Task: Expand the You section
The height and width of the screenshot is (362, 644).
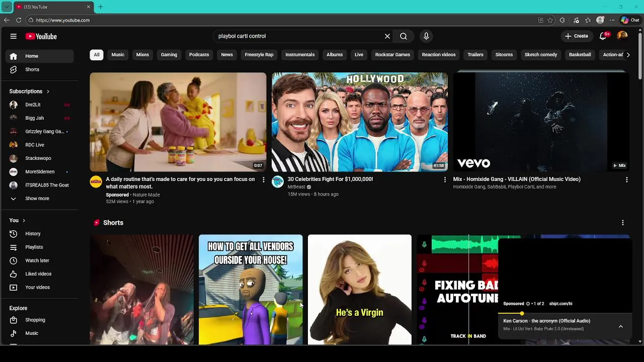Action: click(17, 220)
